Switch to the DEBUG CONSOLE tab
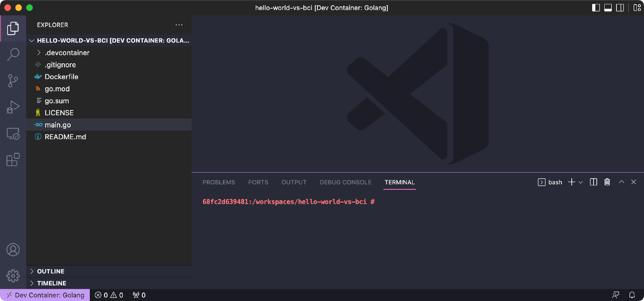 345,182
